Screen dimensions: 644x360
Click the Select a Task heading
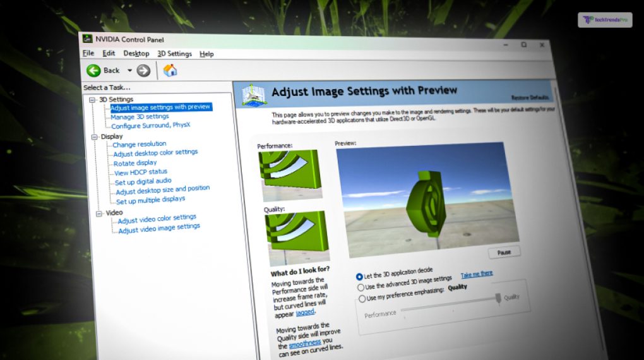click(107, 88)
